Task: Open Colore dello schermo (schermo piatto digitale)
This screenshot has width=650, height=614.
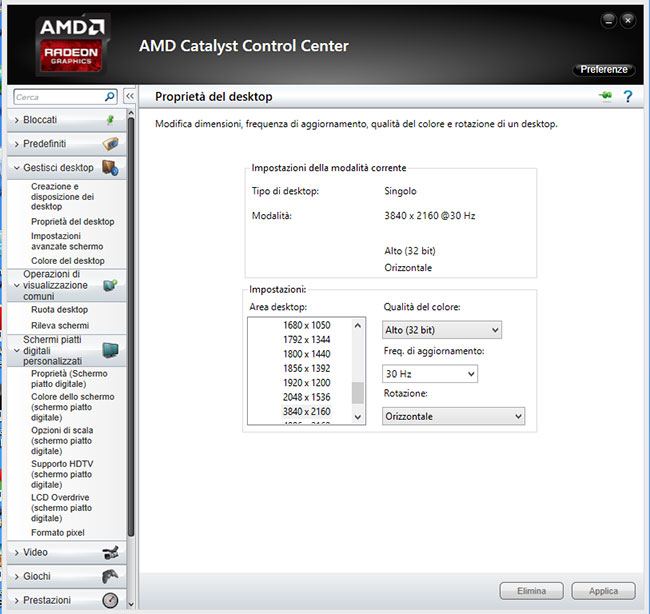Action: click(x=73, y=407)
